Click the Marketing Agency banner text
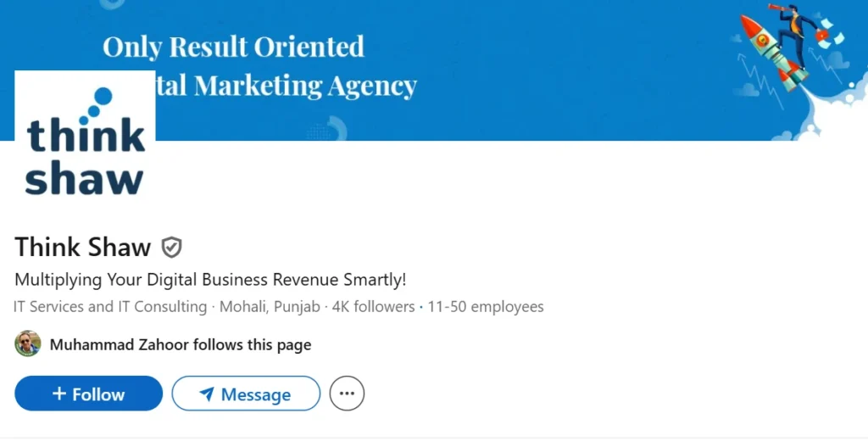 [x=305, y=86]
